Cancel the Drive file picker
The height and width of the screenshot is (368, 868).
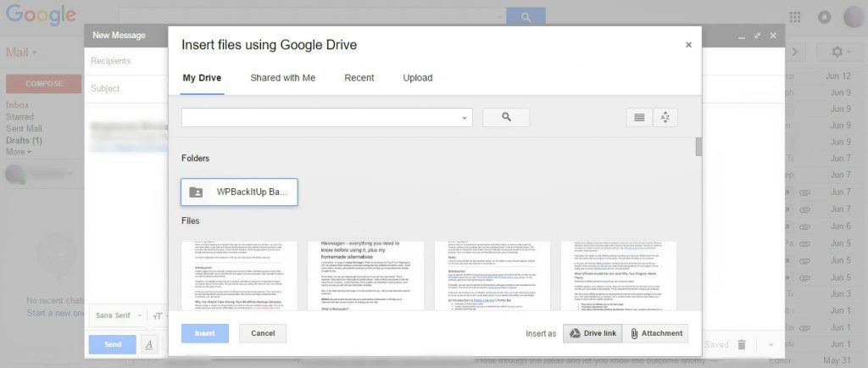click(x=263, y=333)
